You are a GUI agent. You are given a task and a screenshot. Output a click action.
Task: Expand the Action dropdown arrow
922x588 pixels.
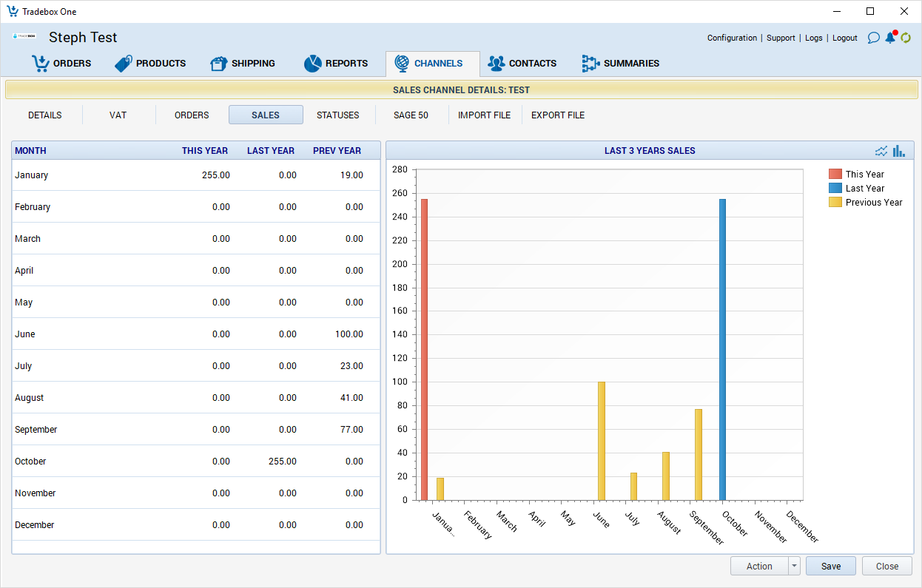click(x=795, y=566)
